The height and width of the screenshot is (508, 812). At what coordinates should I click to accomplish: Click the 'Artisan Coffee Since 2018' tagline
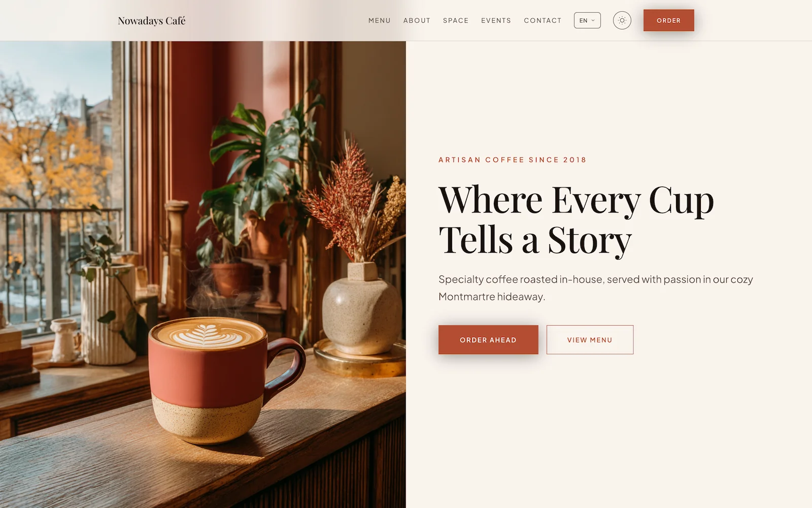coord(512,160)
